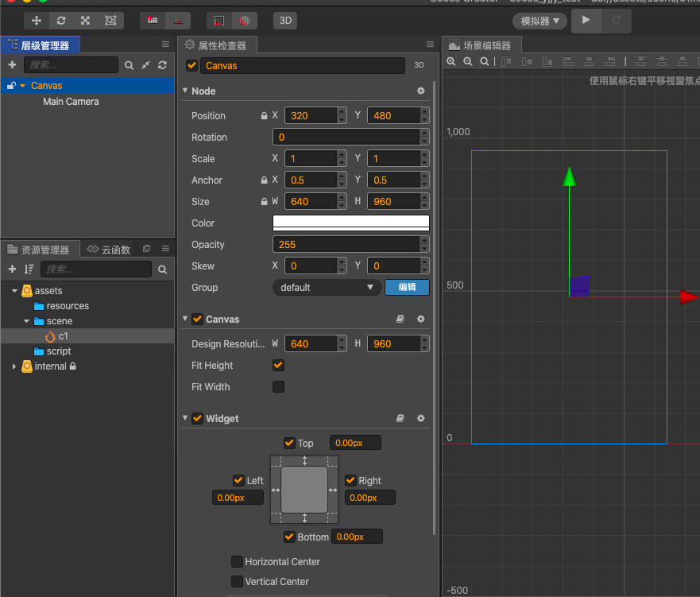Viewport: 700px width, 597px height.
Task: Collapse the Widget component section
Action: 185,418
